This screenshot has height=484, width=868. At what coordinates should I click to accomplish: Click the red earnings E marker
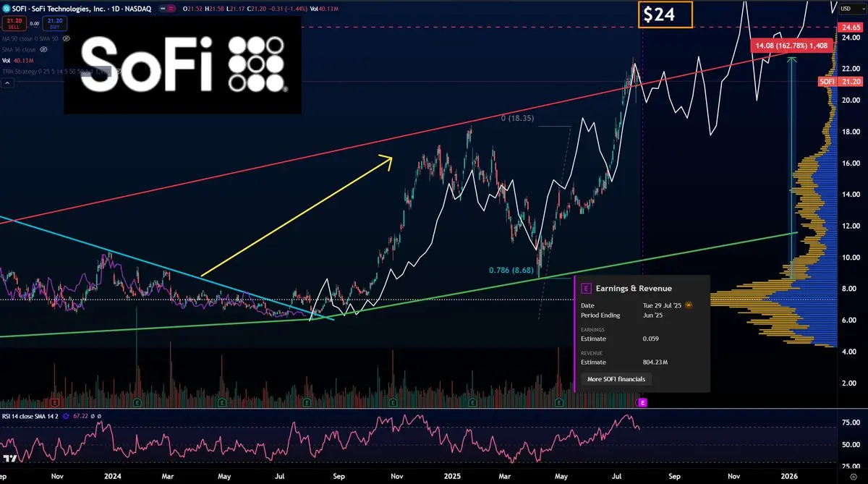(55, 401)
